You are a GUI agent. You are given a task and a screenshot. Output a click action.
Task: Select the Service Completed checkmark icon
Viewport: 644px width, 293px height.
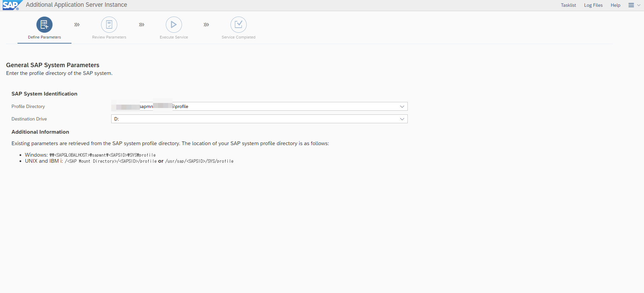[x=239, y=25]
